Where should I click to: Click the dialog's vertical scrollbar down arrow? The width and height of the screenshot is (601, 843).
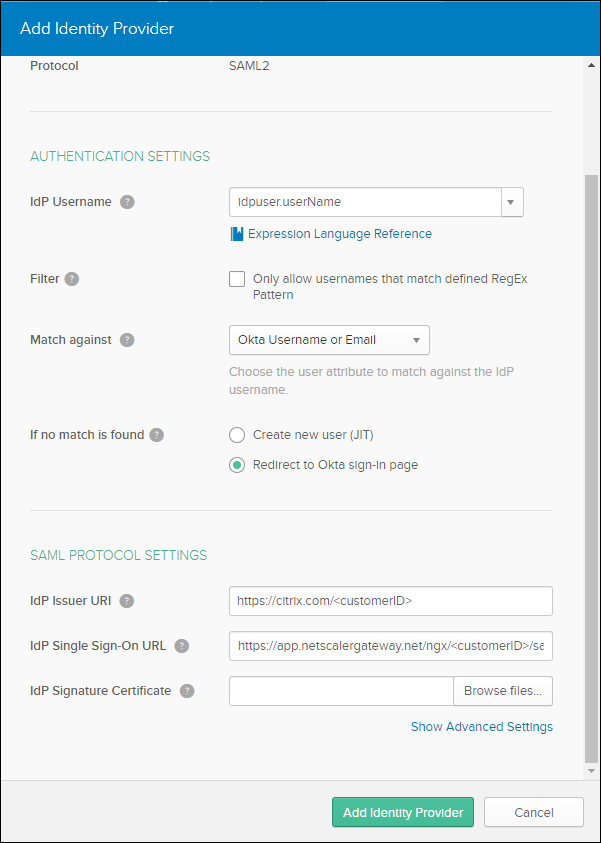[592, 772]
